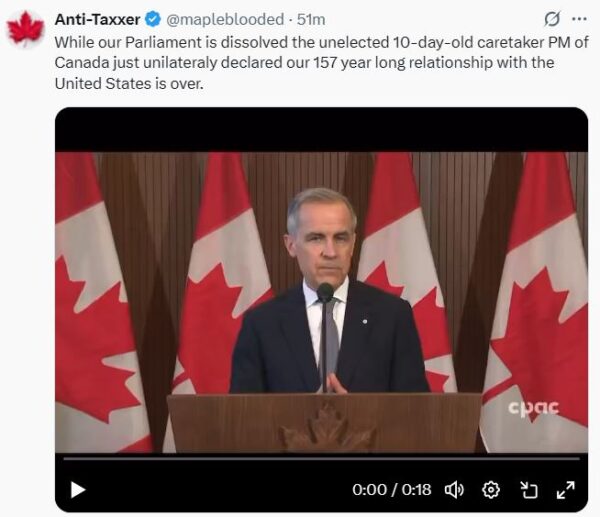Viewport: 600px width, 517px height.
Task: Click the maple leaf emblem on the podium
Action: (x=322, y=430)
